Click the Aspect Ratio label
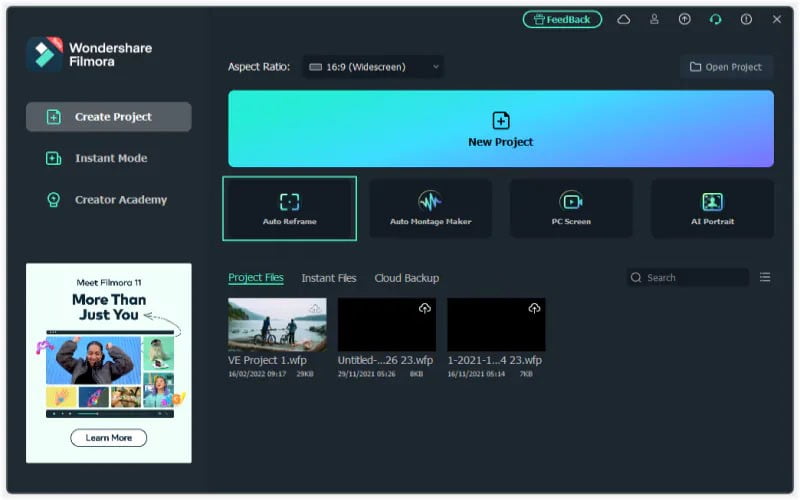The image size is (800, 500). (259, 67)
